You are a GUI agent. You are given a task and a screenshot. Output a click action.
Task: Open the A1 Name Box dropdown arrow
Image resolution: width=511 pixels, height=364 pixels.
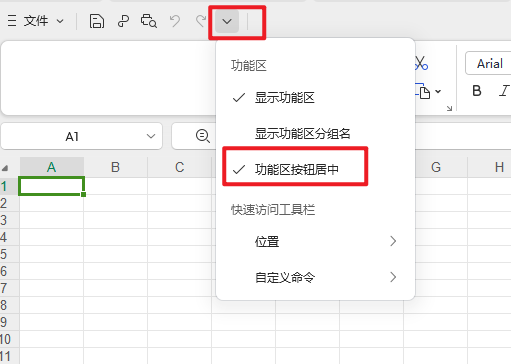pos(151,136)
